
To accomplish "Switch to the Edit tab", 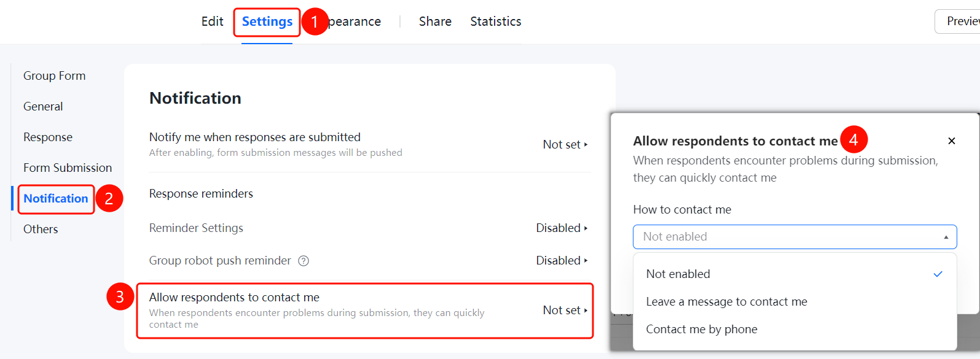I will (x=212, y=21).
